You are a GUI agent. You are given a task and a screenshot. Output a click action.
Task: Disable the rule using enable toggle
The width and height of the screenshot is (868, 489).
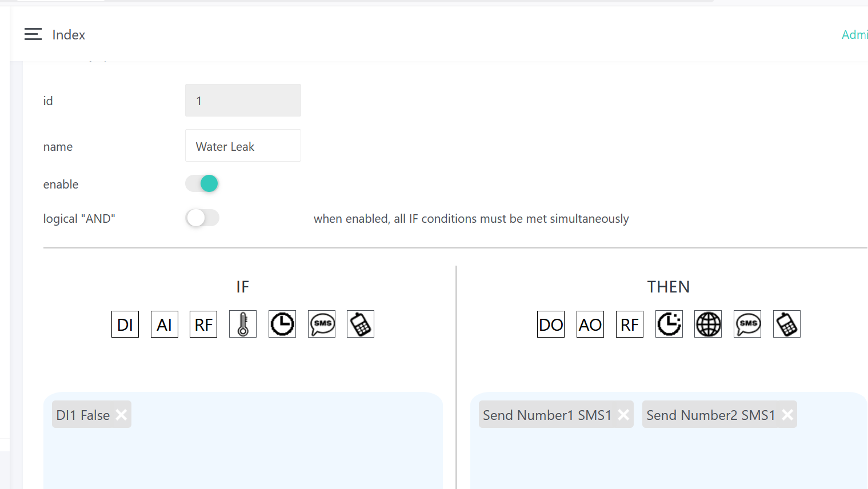click(202, 183)
